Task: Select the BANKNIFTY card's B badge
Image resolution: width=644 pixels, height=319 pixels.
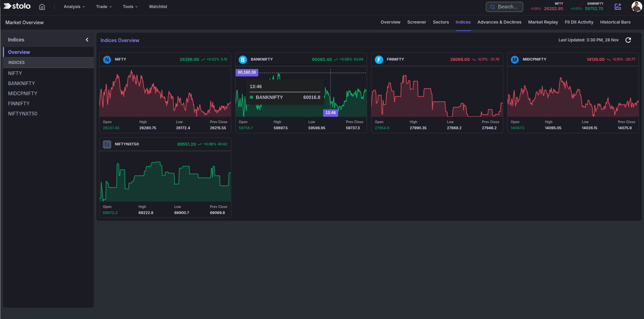Action: 243,60
